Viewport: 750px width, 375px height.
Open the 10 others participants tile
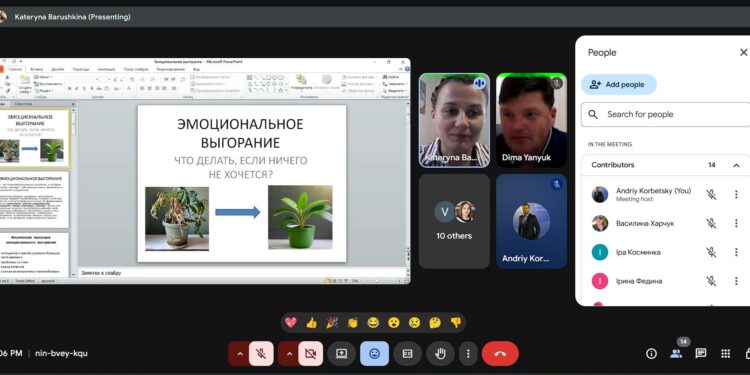coord(454,221)
